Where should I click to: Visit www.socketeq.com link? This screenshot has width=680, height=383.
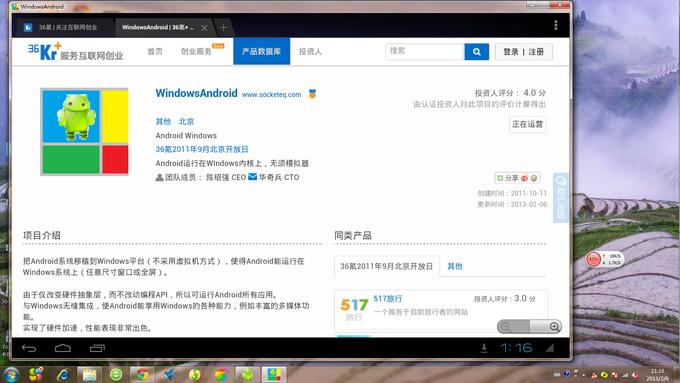point(271,95)
